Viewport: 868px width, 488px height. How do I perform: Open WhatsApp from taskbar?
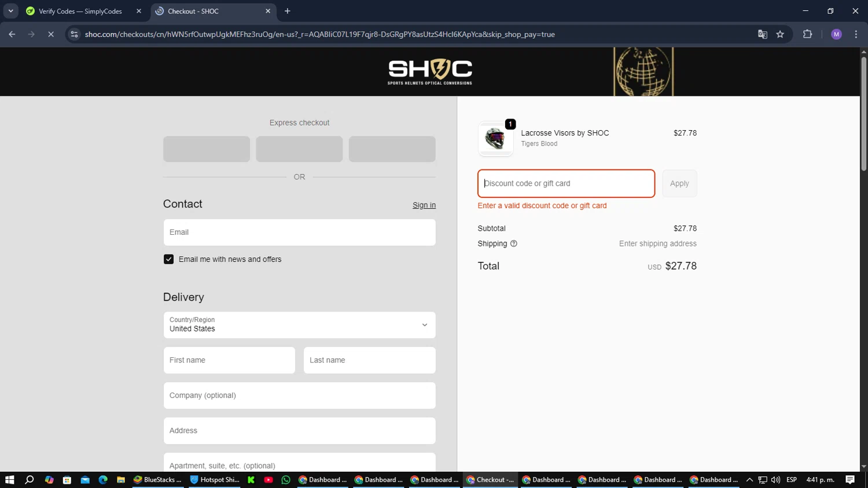tap(286, 480)
